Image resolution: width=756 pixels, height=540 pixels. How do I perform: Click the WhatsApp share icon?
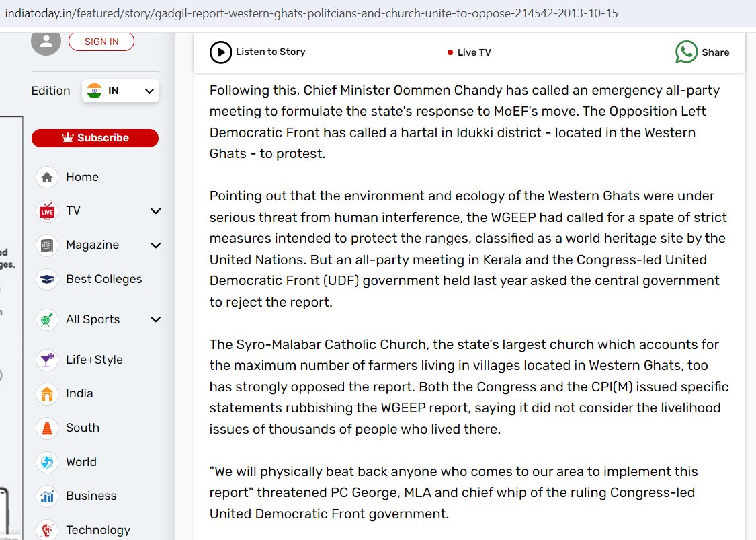[x=687, y=52]
